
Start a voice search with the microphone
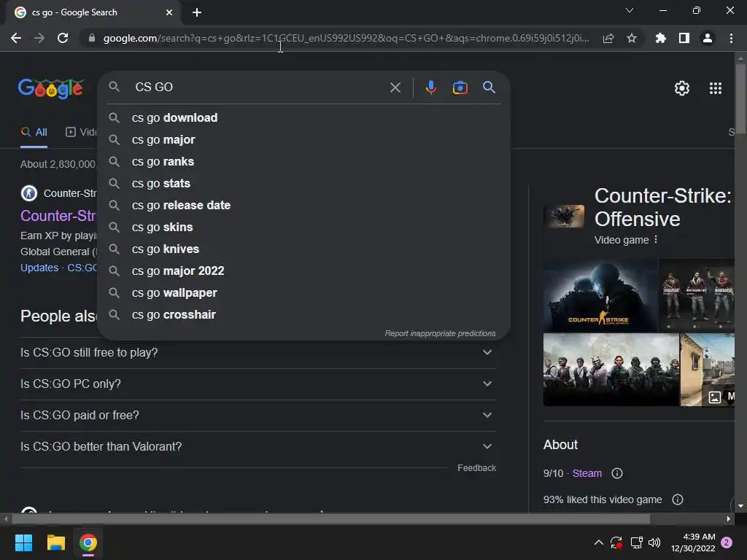point(430,87)
